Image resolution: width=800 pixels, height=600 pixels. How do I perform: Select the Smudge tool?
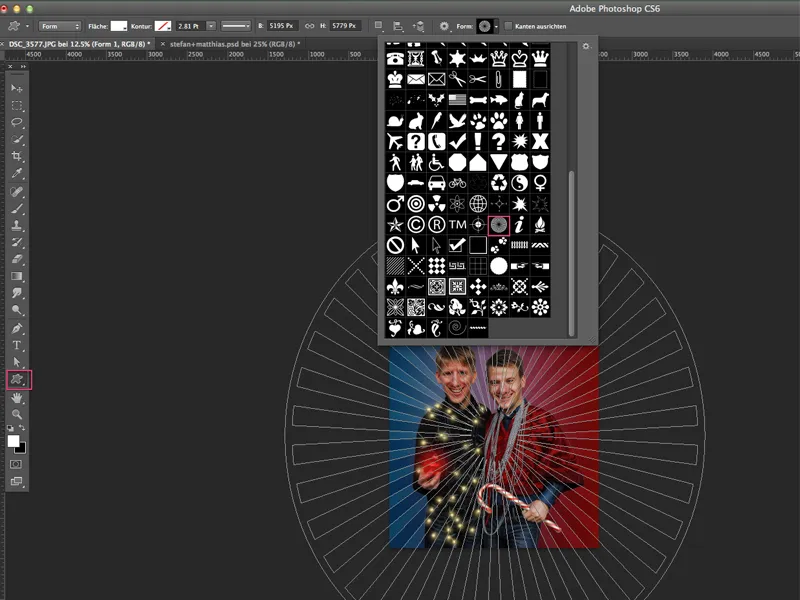(x=17, y=293)
